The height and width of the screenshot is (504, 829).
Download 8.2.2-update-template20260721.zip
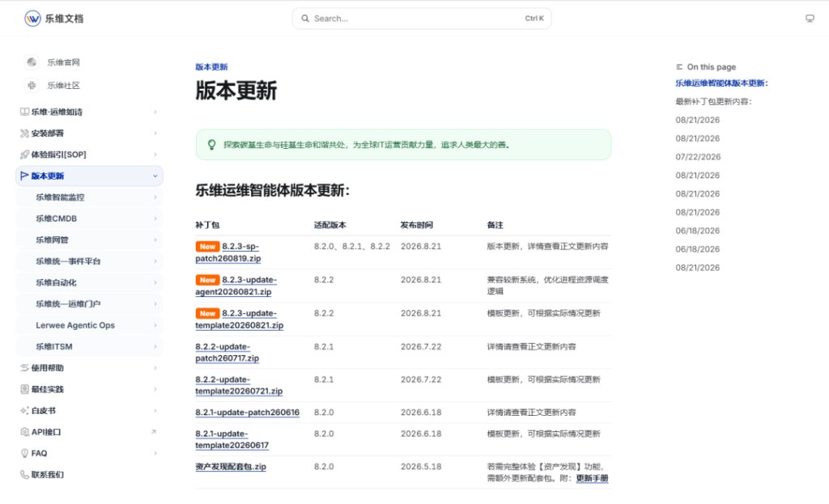[239, 385]
